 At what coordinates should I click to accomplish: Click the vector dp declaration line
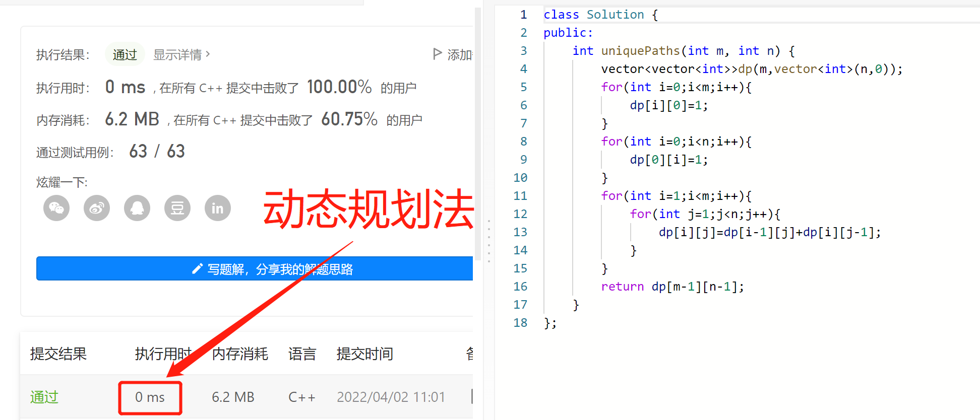[x=752, y=69]
